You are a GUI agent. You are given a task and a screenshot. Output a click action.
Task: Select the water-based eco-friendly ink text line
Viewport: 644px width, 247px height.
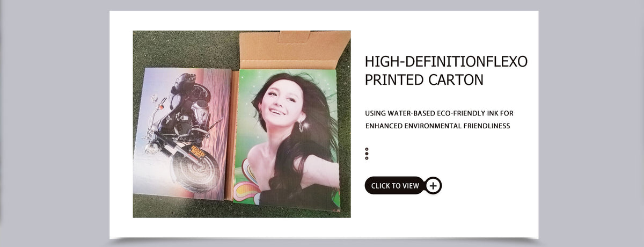click(439, 113)
